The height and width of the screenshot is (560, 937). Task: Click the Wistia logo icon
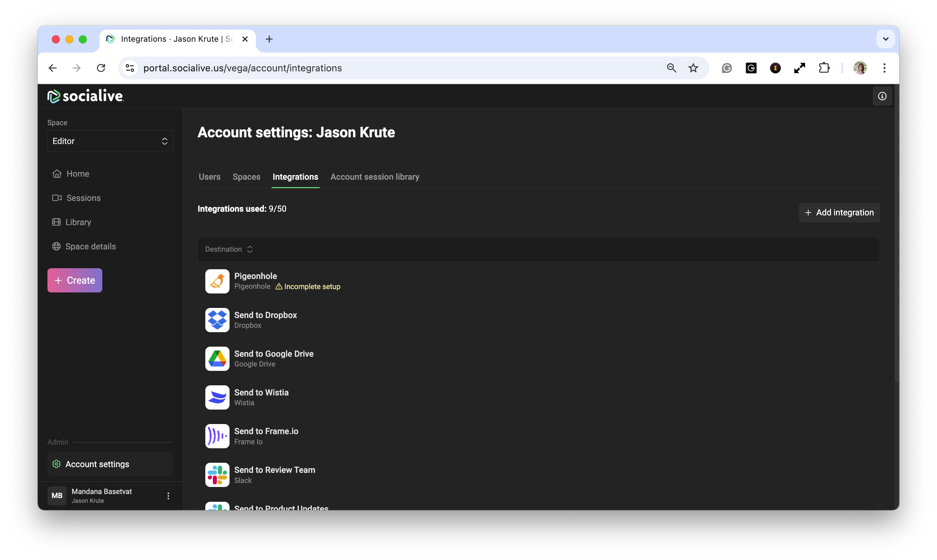(x=217, y=397)
